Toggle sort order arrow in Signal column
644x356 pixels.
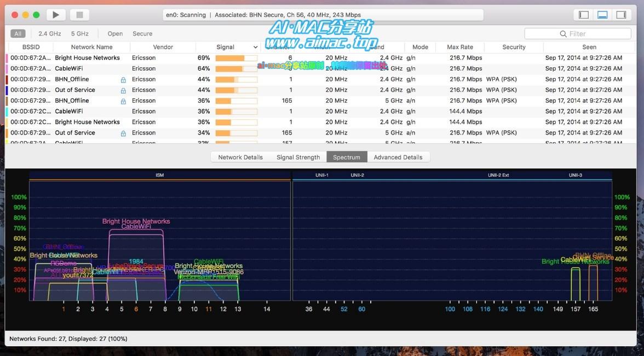coord(255,47)
